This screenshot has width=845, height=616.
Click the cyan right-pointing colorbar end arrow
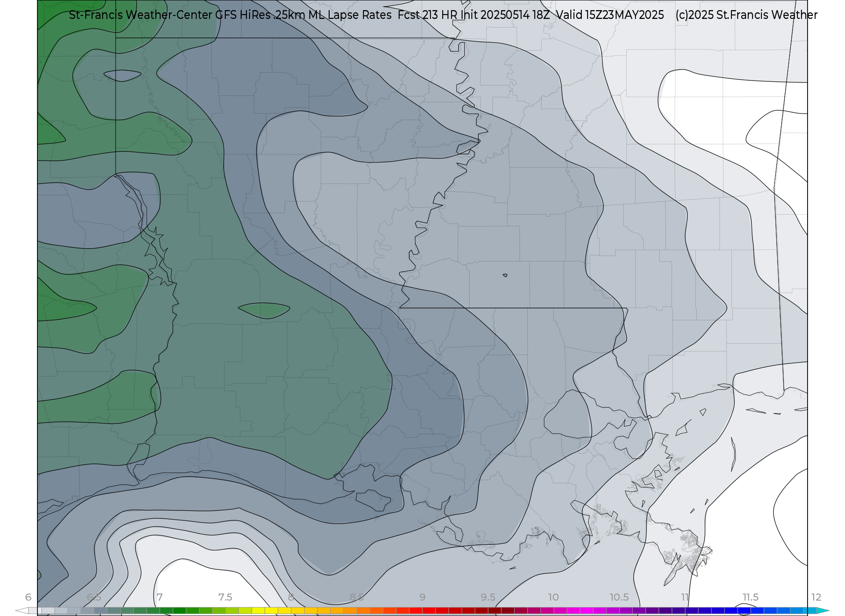(823, 611)
